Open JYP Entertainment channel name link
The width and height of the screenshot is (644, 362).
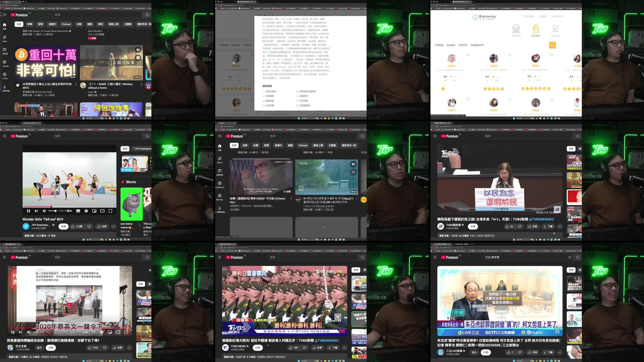point(40,225)
